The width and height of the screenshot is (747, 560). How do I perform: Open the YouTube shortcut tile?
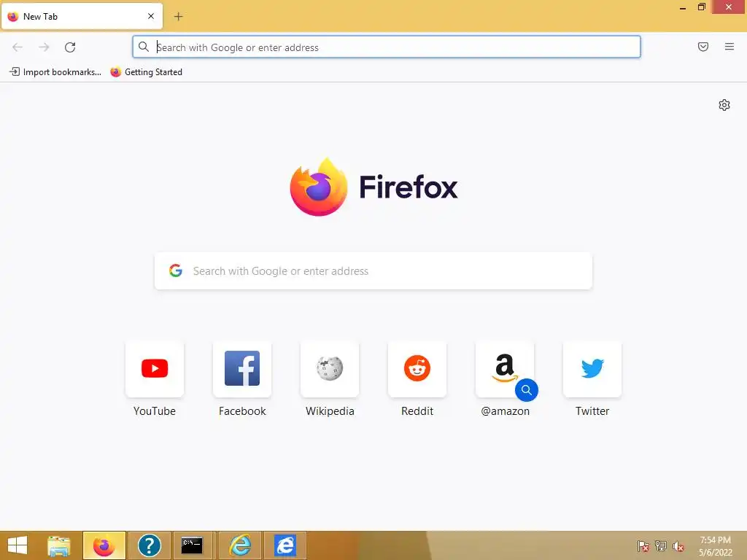tap(155, 369)
